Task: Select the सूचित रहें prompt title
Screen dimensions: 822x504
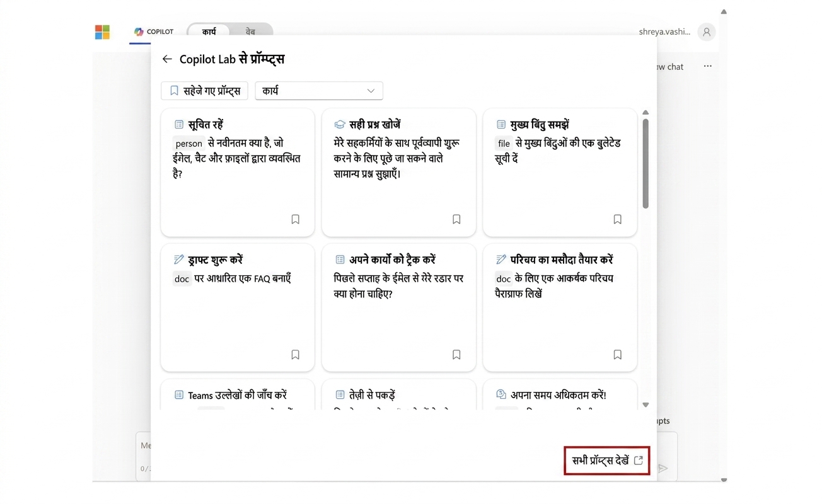Action: pyautogui.click(x=205, y=125)
